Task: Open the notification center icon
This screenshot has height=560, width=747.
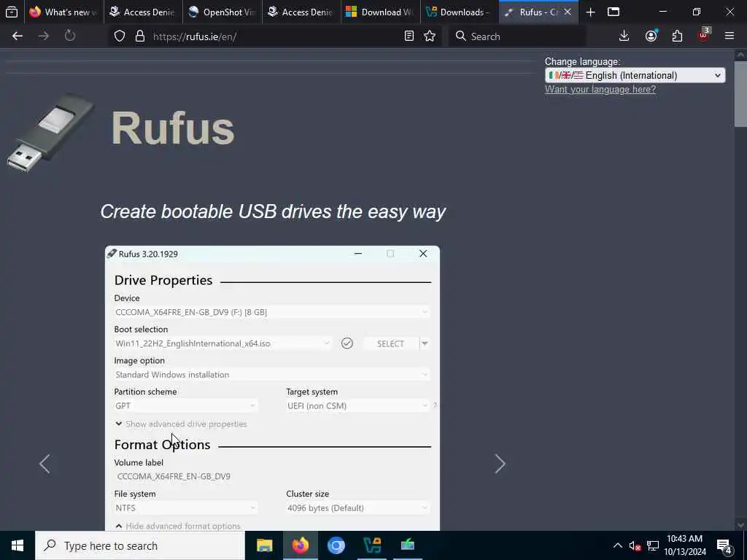Action: tap(724, 547)
